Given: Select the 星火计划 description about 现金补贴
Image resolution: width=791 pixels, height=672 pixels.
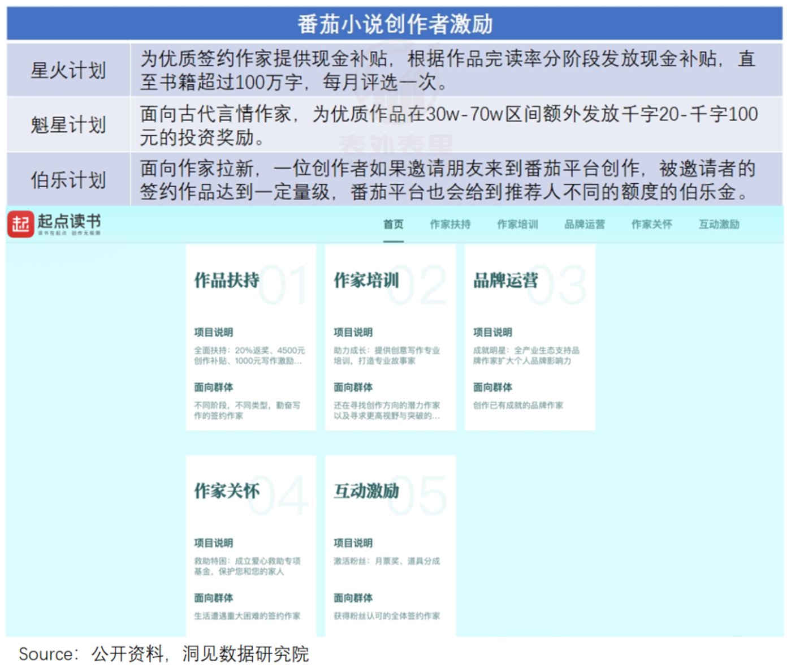Looking at the screenshot, I should [x=448, y=70].
